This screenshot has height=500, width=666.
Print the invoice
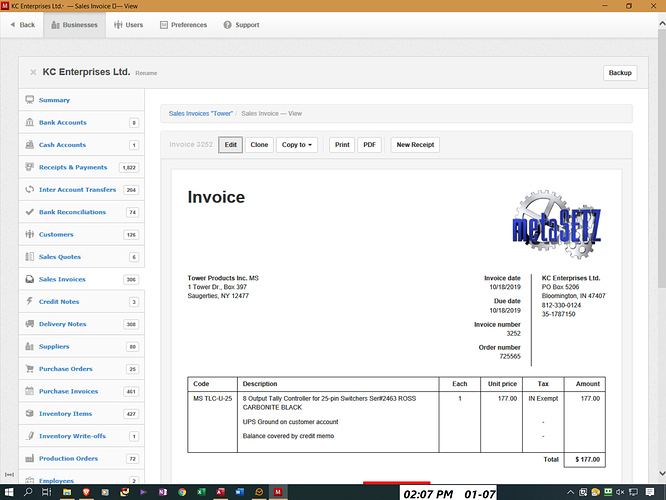342,145
